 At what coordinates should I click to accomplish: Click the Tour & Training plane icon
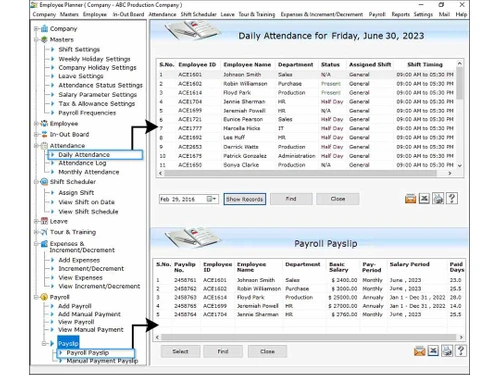pyautogui.click(x=44, y=232)
